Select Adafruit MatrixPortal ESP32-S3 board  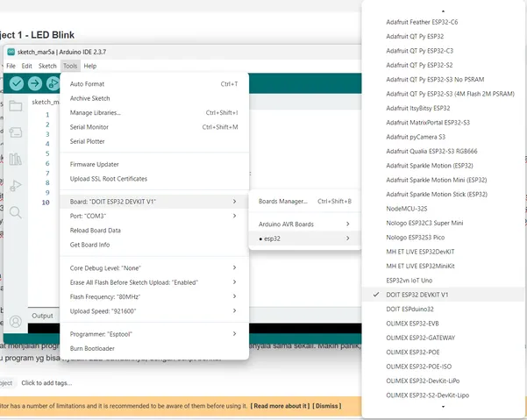(x=443, y=123)
